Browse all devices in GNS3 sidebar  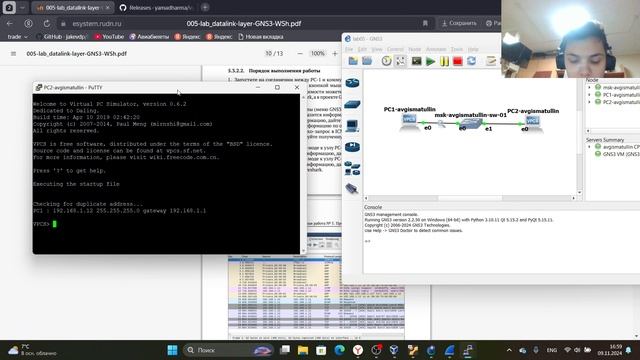click(352, 168)
